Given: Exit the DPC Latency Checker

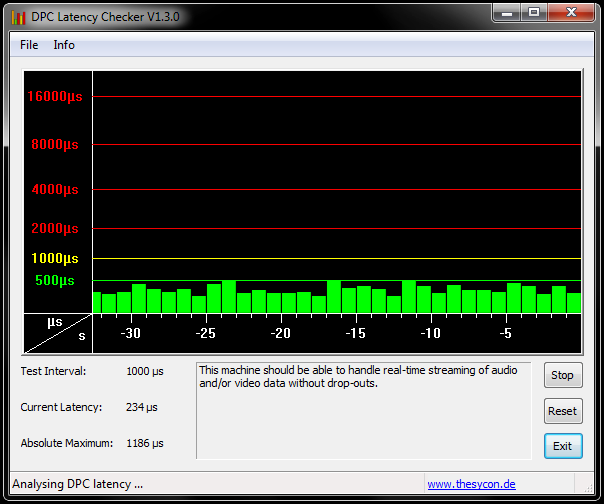Looking at the screenshot, I should click(x=563, y=446).
